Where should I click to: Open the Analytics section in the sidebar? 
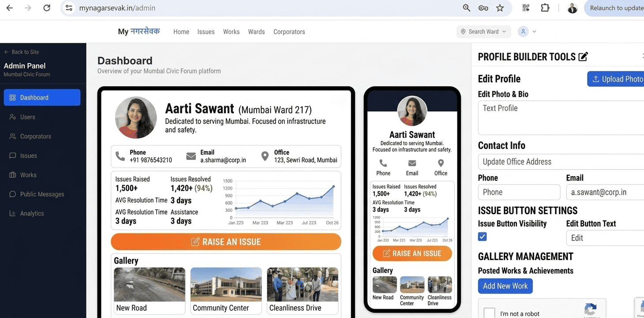click(x=32, y=213)
